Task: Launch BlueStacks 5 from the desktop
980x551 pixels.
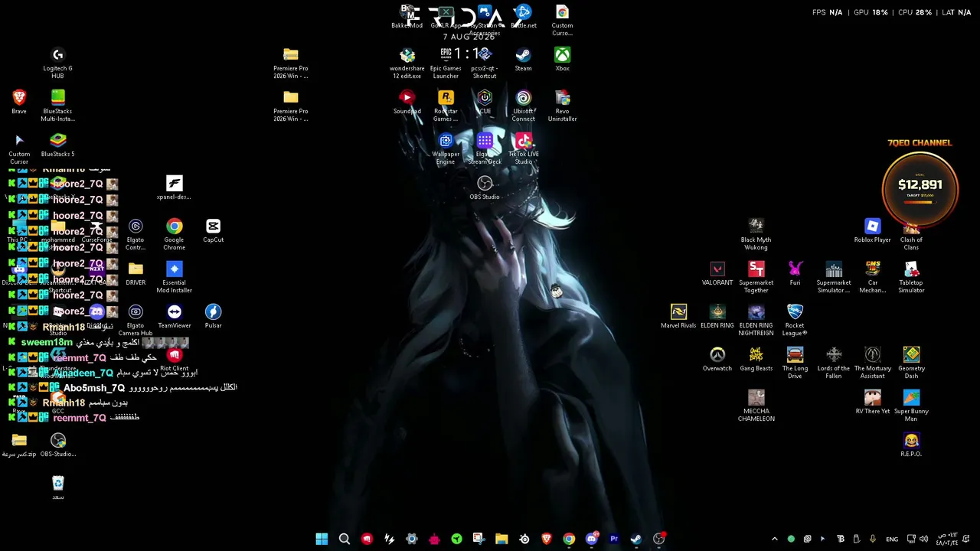Action: pos(57,145)
